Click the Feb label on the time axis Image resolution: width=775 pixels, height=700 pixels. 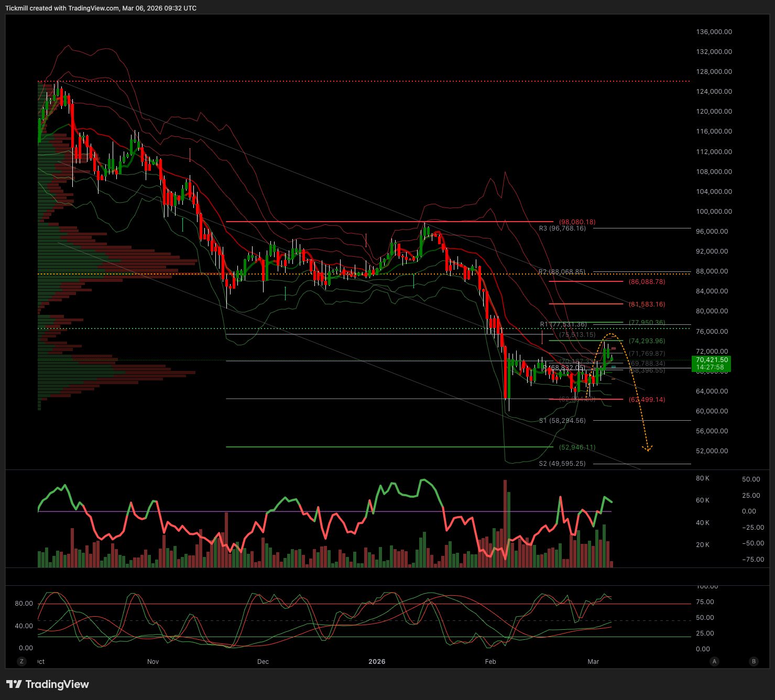(490, 662)
